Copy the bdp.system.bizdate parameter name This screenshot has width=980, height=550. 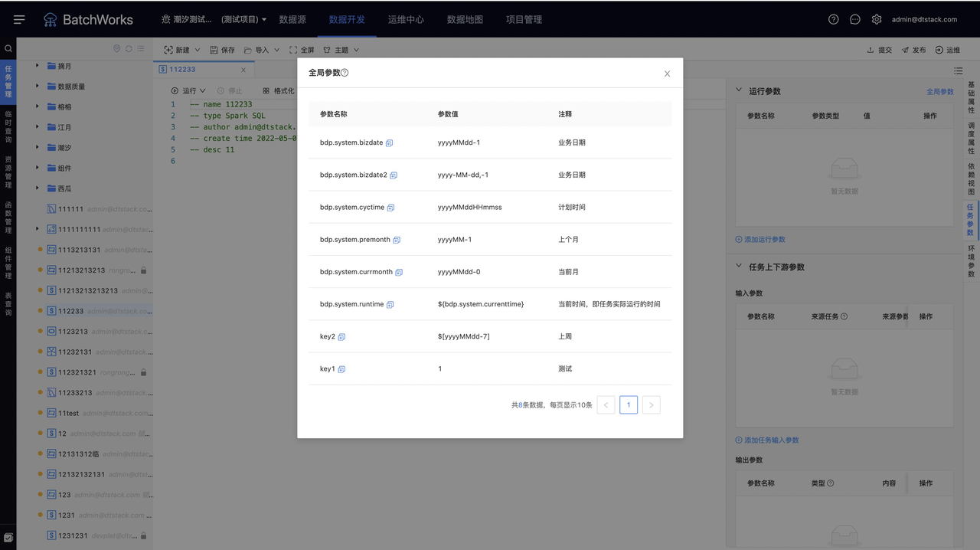click(390, 143)
